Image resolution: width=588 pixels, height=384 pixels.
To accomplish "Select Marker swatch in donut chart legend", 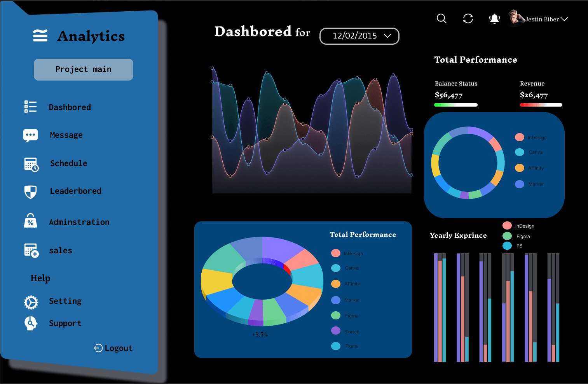I will coord(520,184).
